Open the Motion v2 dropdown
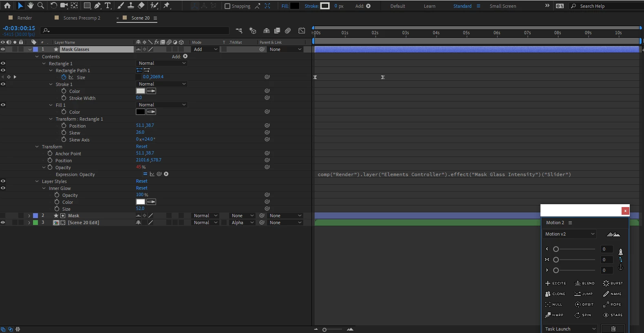 click(x=569, y=234)
